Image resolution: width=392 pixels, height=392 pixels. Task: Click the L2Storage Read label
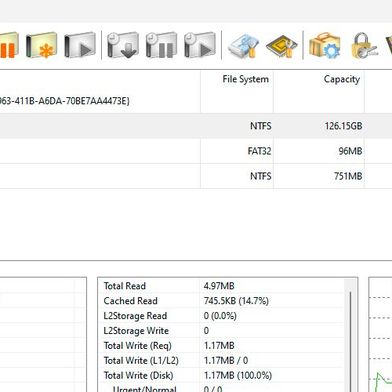135,316
